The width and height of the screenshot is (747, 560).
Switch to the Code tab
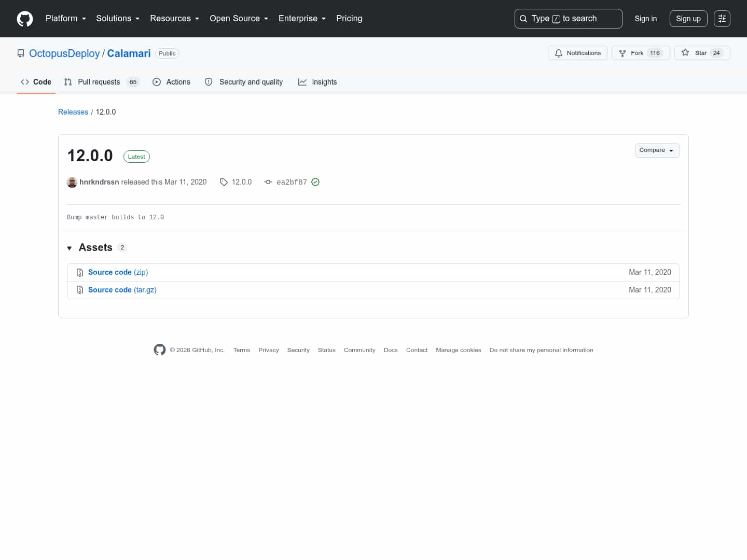coord(36,82)
